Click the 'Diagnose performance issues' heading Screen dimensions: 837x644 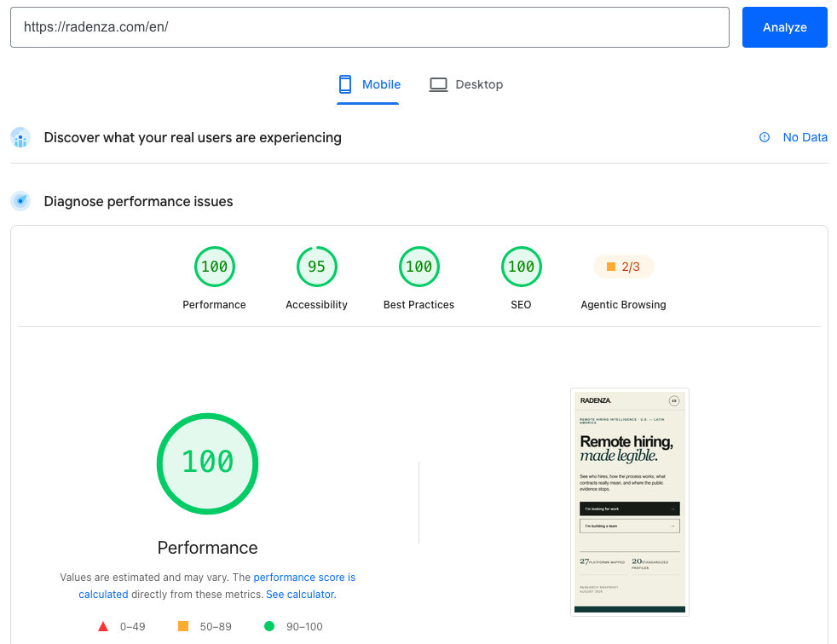tap(138, 202)
